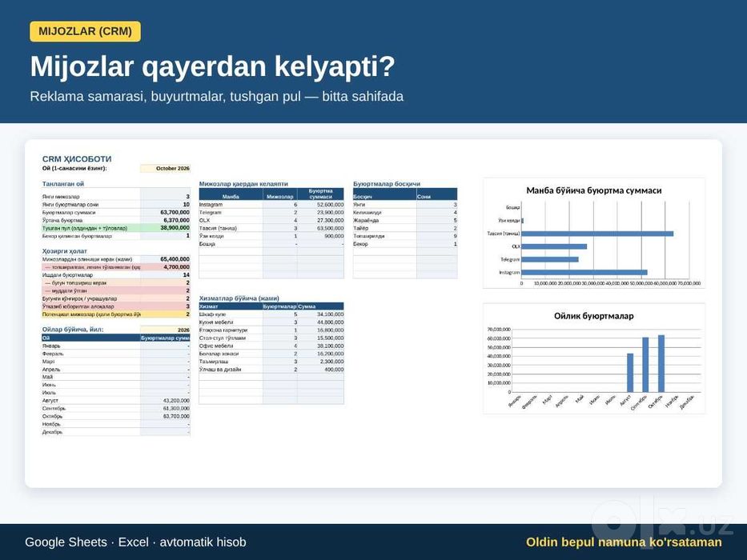
Task: Click the Сентябрь bar in monthly chart
Action: coord(645,365)
